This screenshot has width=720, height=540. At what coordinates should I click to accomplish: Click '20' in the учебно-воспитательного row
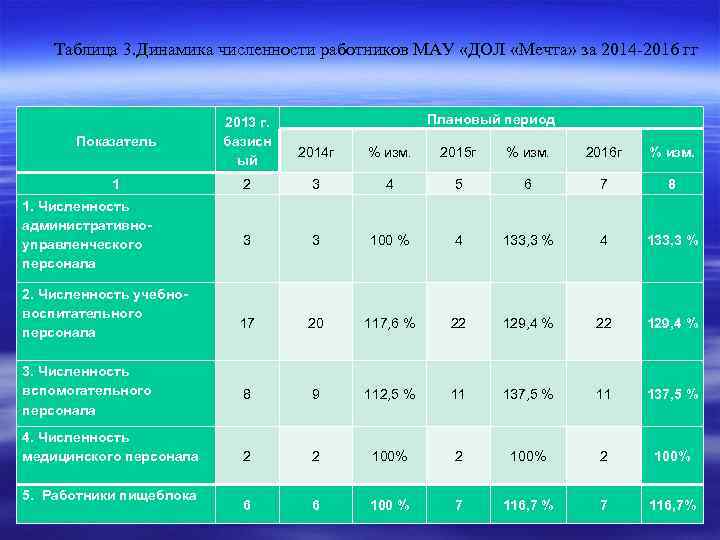(x=315, y=323)
